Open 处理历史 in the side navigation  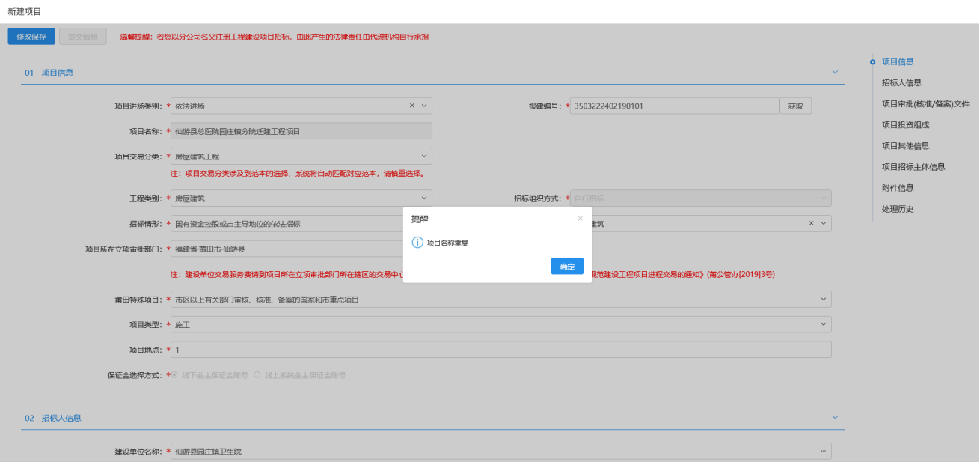click(x=898, y=209)
